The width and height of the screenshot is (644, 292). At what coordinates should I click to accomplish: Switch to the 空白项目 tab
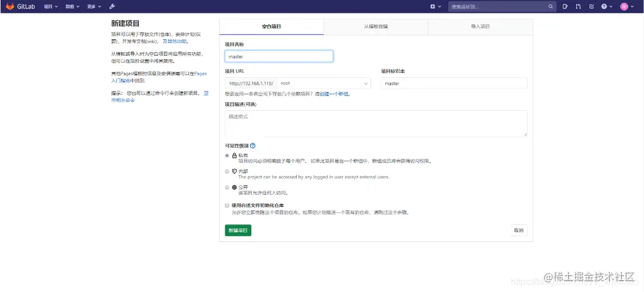click(271, 26)
